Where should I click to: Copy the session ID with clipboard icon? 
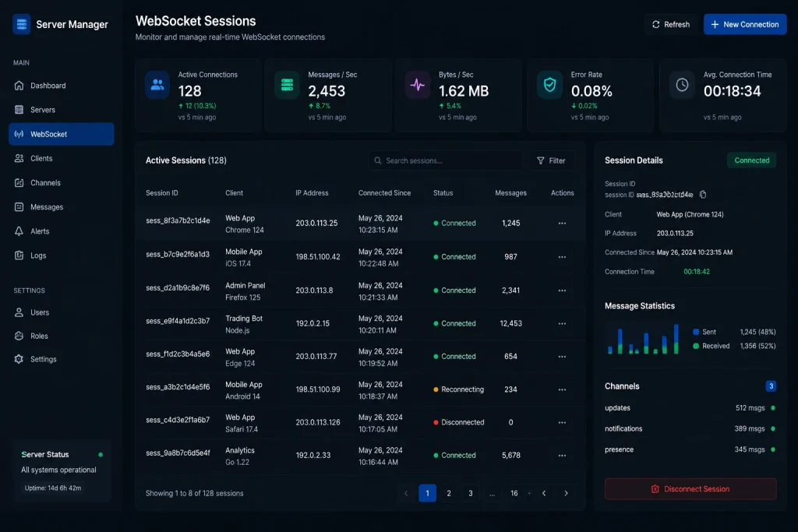click(x=703, y=195)
